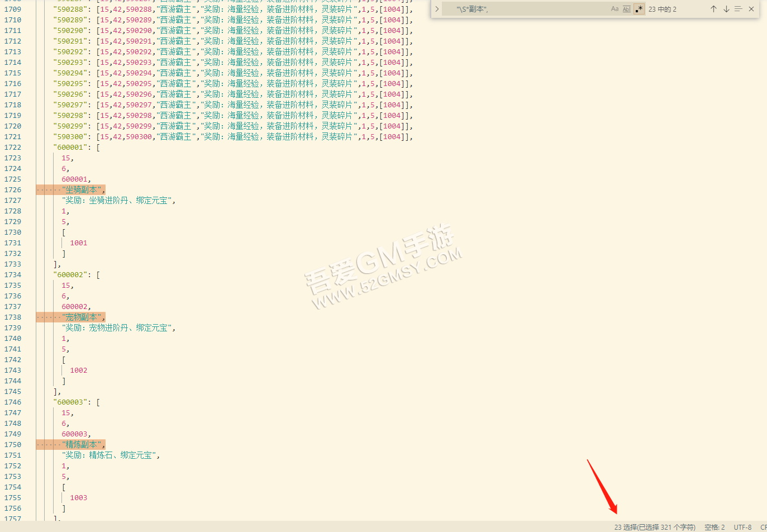Select line number 1709 in the gutter
The width and height of the screenshot is (767, 532).
13,9
